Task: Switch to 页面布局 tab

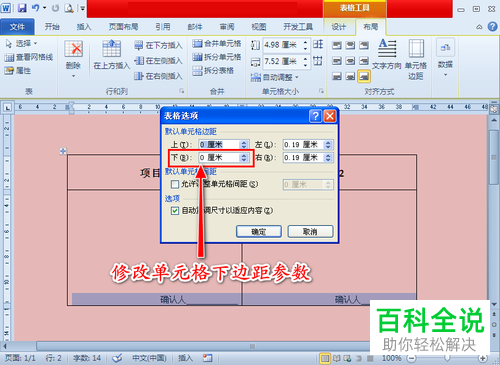Action: (x=123, y=27)
